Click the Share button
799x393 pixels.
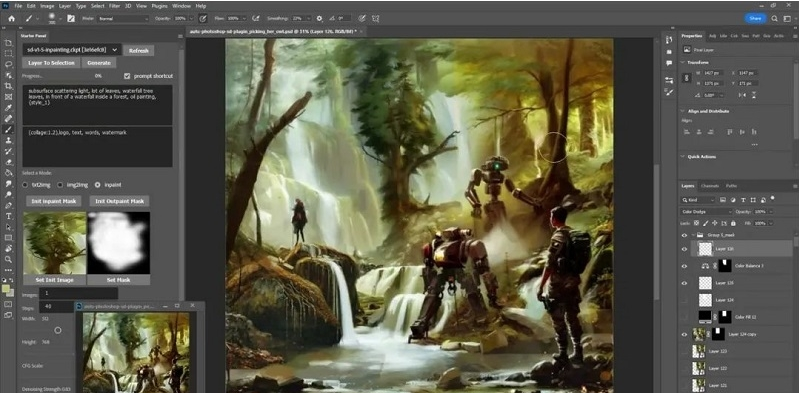[x=755, y=18]
